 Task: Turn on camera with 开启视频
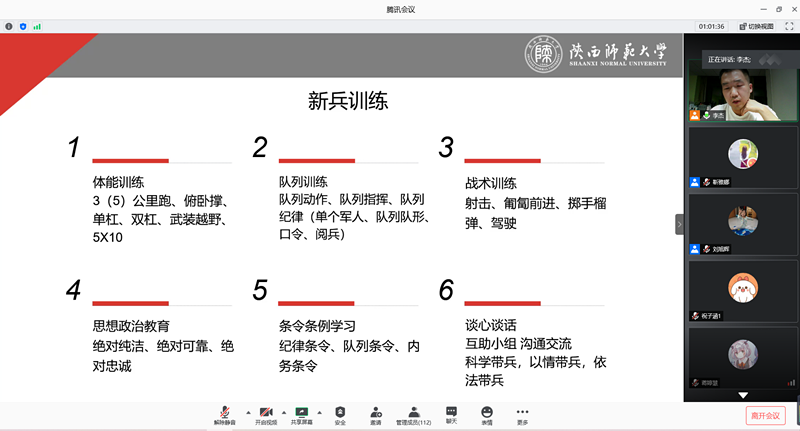266,414
